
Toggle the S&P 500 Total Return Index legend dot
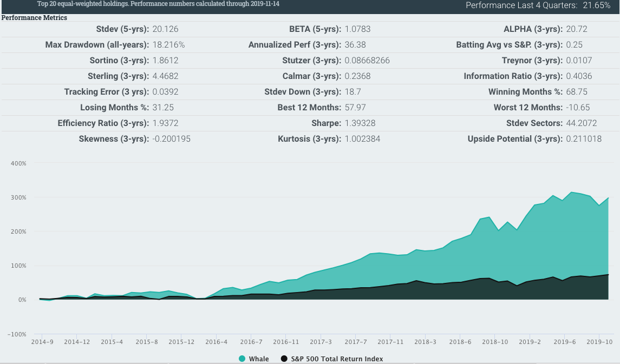coord(284,359)
